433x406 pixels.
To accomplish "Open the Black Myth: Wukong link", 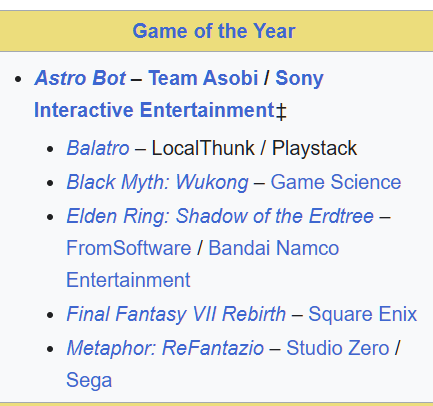I will [157, 183].
